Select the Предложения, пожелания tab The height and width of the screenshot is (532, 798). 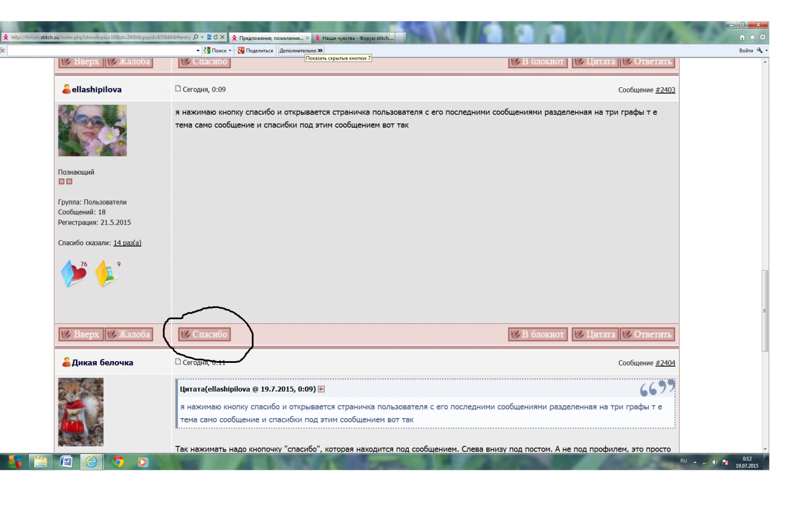[x=270, y=38]
